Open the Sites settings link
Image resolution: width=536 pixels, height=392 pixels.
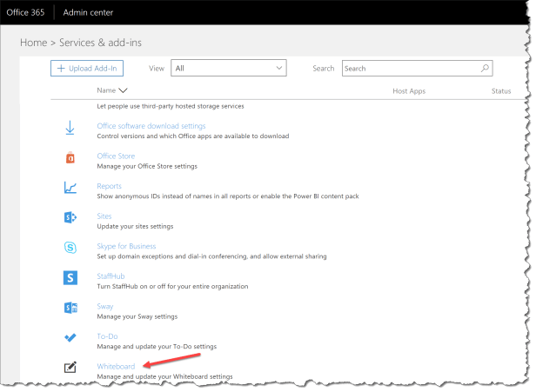point(104,216)
